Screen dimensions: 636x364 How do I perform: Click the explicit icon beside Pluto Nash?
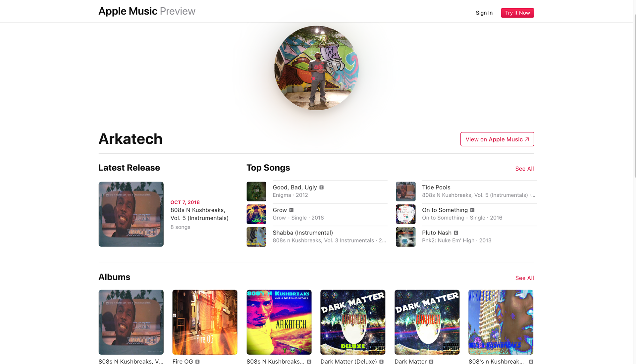(456, 233)
